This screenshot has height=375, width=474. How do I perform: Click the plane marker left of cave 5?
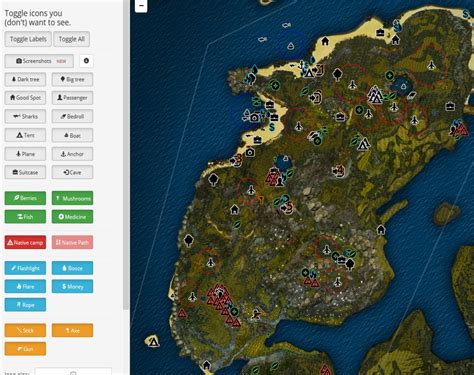coord(251,190)
